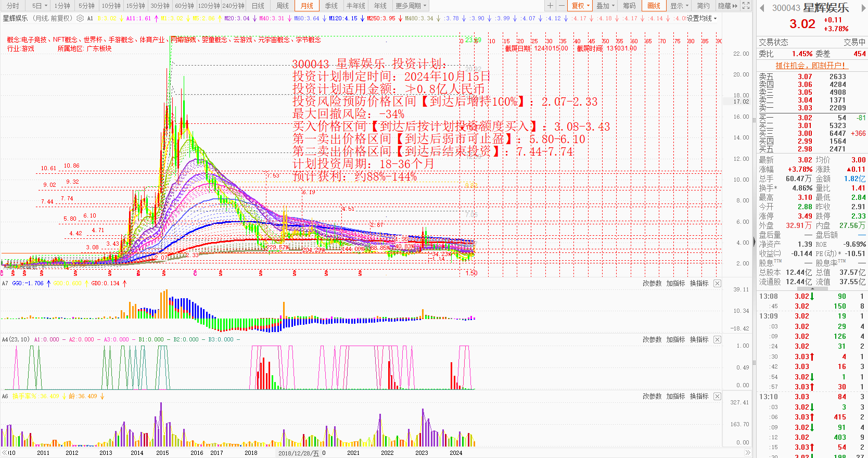Switch to 周线 weekly chart
Viewport: 868px width, 458px height.
[283, 6]
